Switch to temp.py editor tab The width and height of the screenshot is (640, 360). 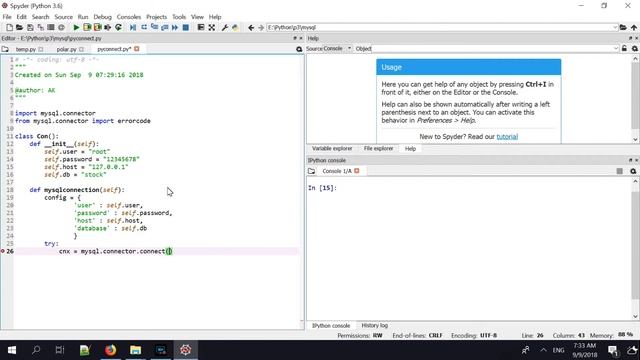pyautogui.click(x=26, y=49)
